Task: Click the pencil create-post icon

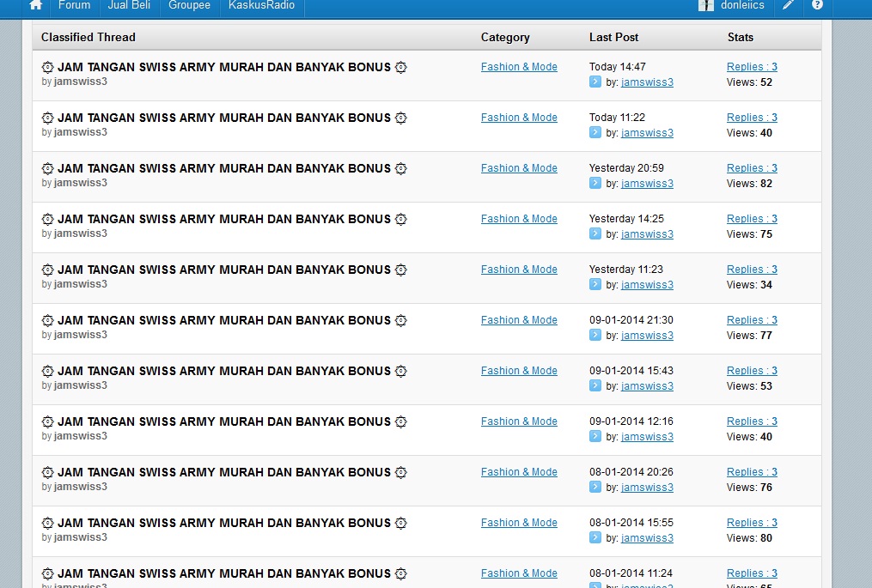Action: (788, 5)
